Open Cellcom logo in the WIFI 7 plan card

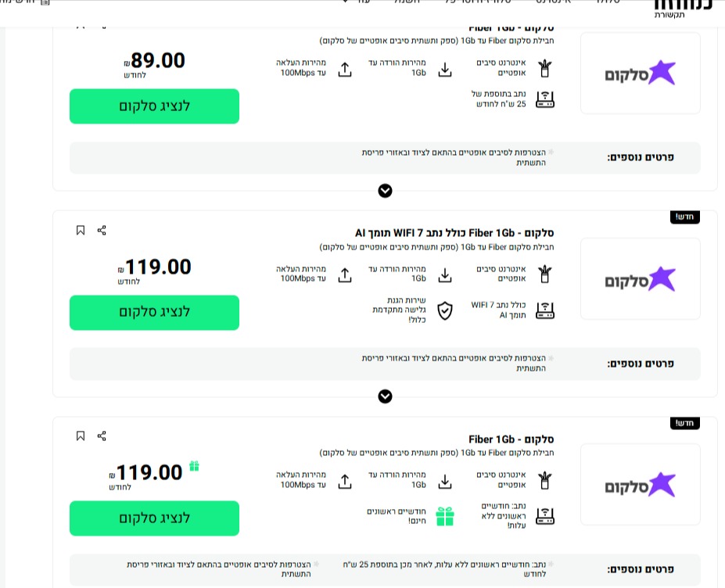click(640, 280)
